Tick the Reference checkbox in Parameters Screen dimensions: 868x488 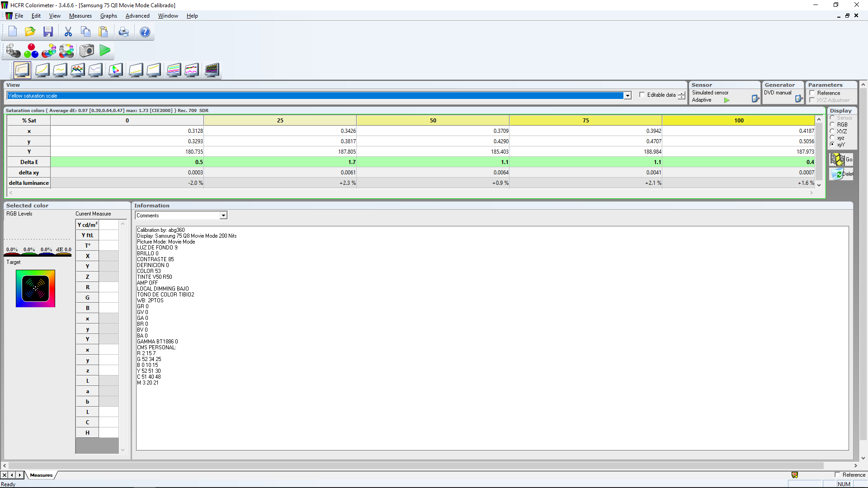click(812, 93)
